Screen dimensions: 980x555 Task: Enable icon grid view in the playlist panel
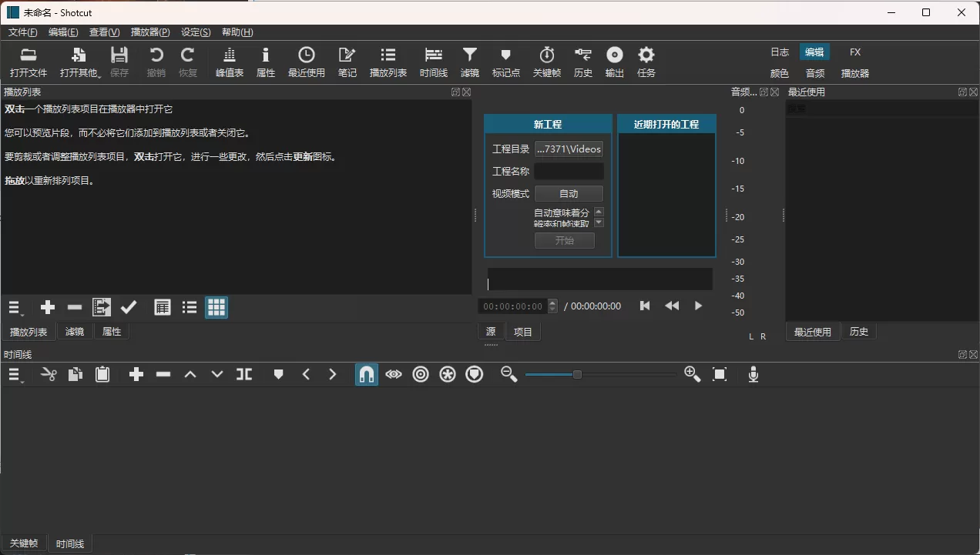click(216, 307)
